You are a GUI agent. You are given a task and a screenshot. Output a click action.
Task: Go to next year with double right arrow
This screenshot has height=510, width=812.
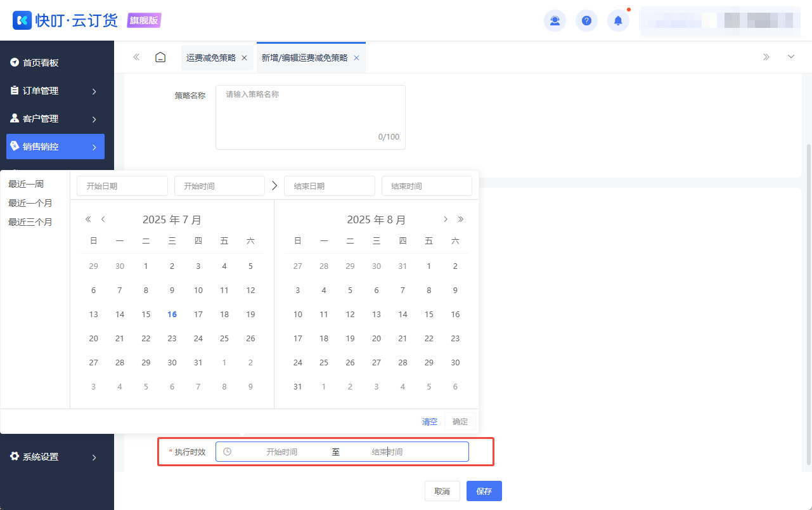(x=461, y=219)
